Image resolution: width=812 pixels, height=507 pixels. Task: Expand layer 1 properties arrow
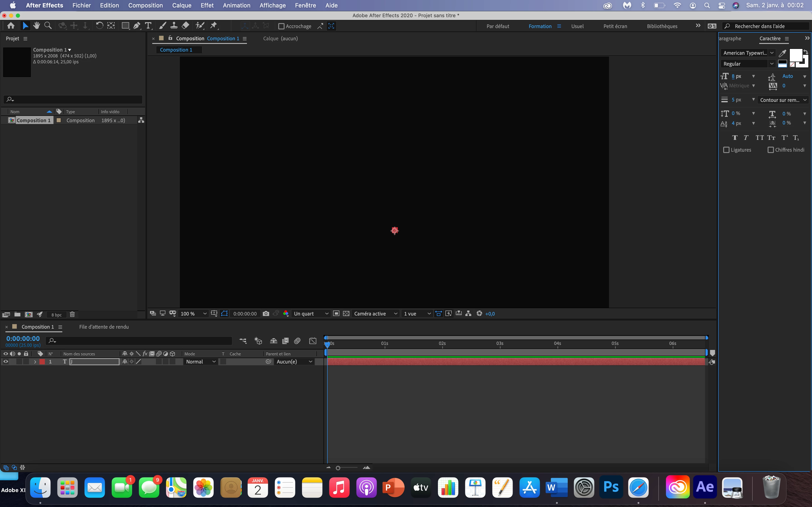point(35,362)
